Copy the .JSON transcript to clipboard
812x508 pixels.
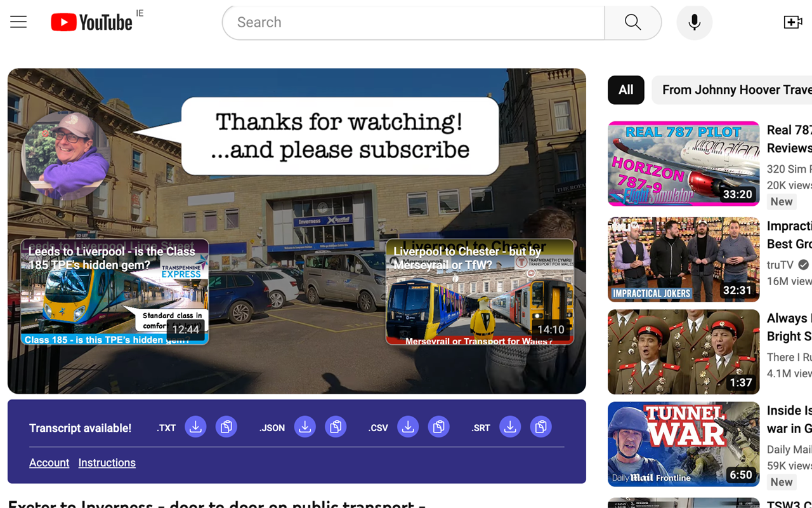336,427
